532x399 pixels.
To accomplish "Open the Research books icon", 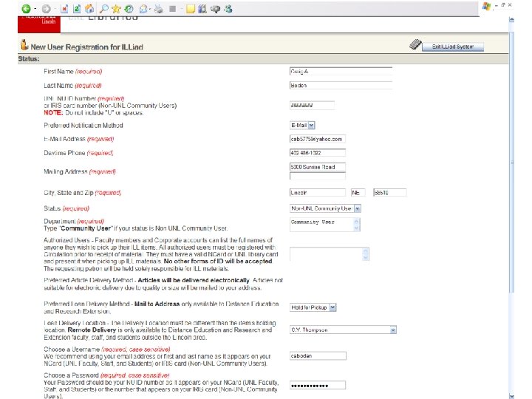I will click(x=202, y=9).
